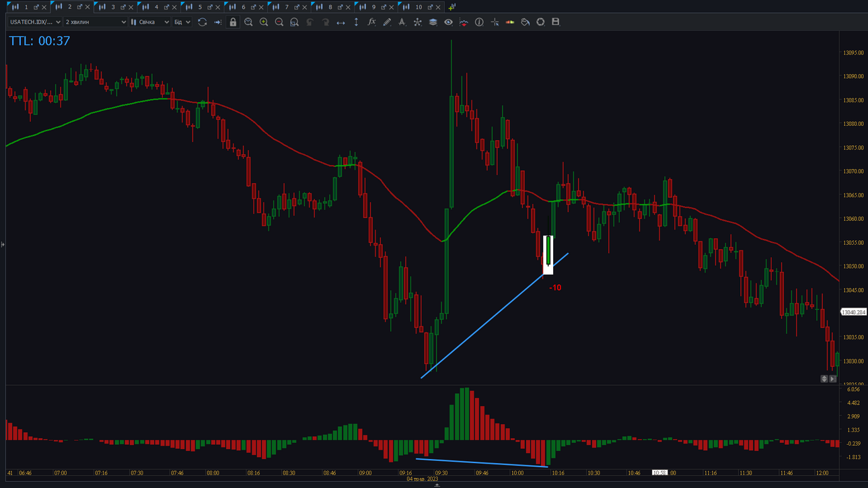
Task: Click the vertical axis auto-scale arrows button
Action: click(x=824, y=379)
